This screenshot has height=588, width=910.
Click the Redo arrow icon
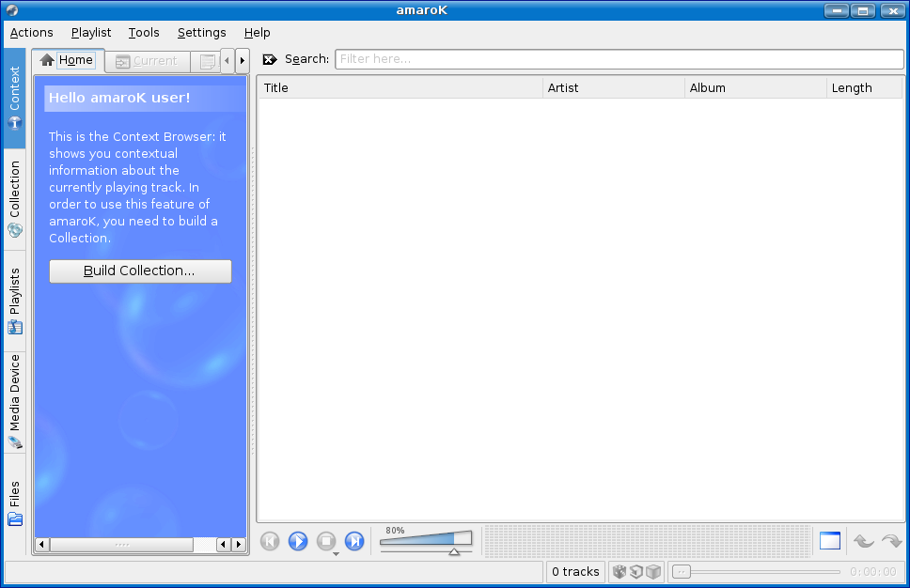click(x=891, y=541)
